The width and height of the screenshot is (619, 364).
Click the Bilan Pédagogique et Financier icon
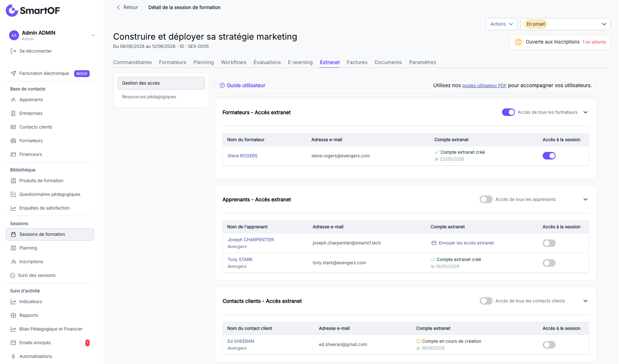coord(13,329)
